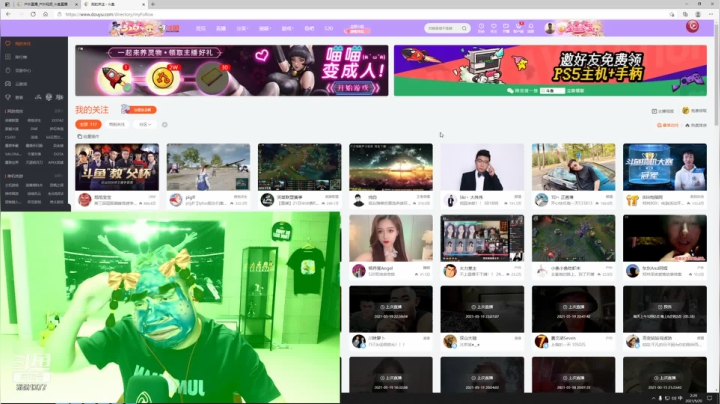
Task: Switch to the first browser tab
Action: point(45,4)
